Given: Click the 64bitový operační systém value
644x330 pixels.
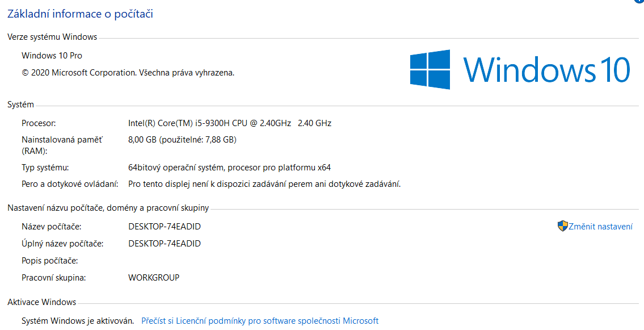Looking at the screenshot, I should pyautogui.click(x=229, y=168).
